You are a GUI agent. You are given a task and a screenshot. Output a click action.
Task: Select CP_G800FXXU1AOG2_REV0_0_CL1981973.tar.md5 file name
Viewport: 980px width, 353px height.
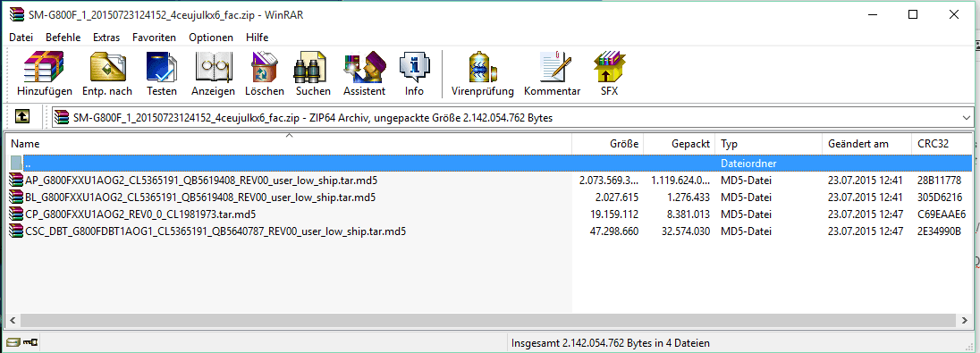(140, 214)
